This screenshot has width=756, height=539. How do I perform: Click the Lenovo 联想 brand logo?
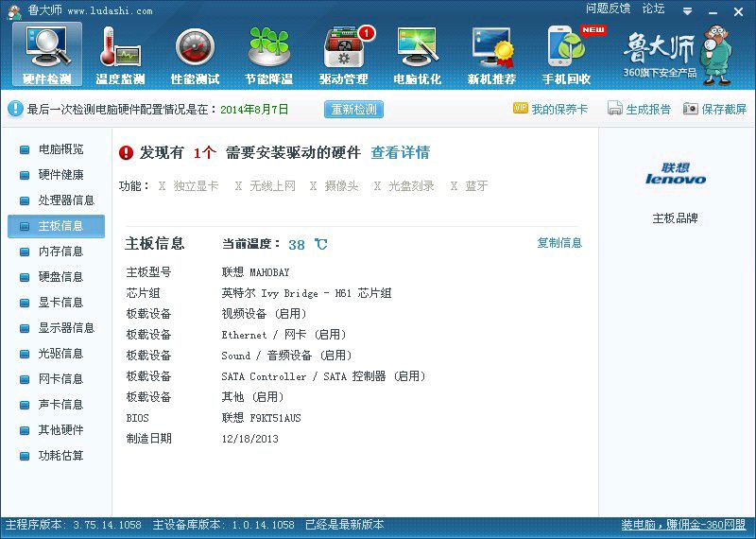click(675, 174)
